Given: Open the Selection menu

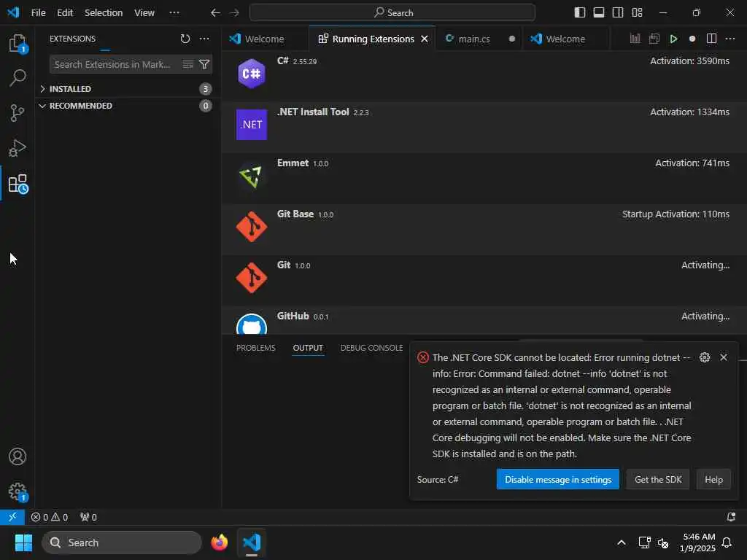Looking at the screenshot, I should pos(104,13).
